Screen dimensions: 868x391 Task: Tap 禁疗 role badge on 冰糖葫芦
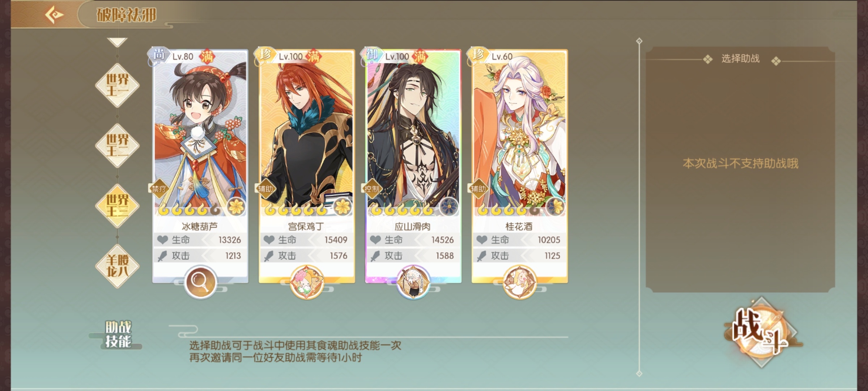pyautogui.click(x=159, y=189)
